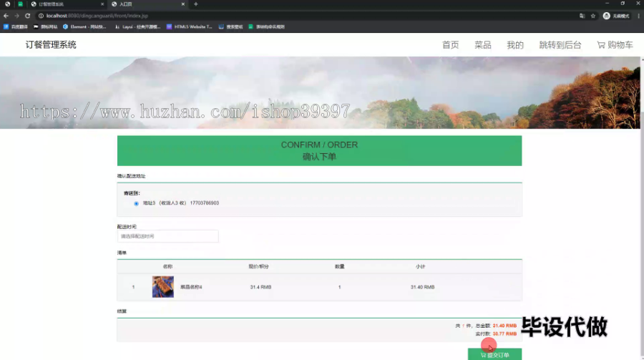Click 跳转到后台 in the navigation

point(560,45)
